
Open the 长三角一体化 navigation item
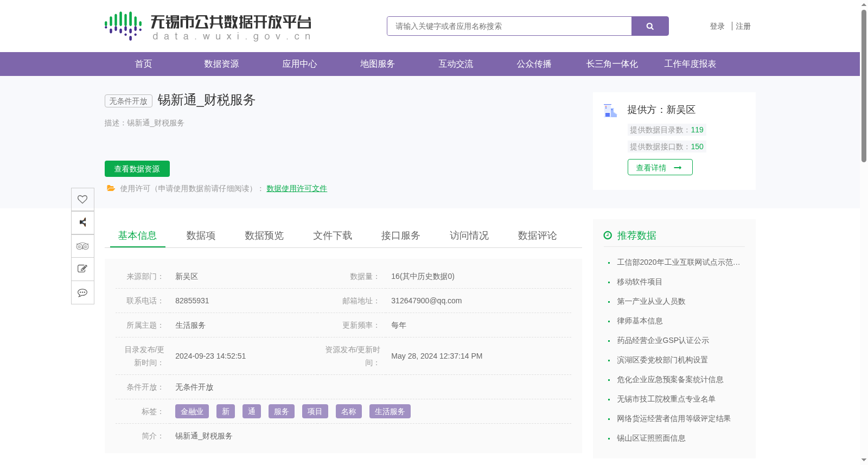[x=612, y=64]
